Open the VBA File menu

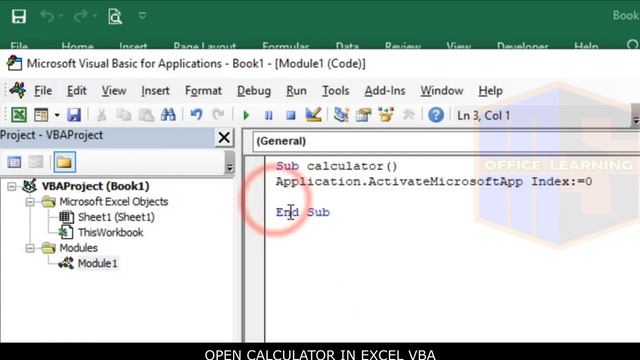pos(43,91)
